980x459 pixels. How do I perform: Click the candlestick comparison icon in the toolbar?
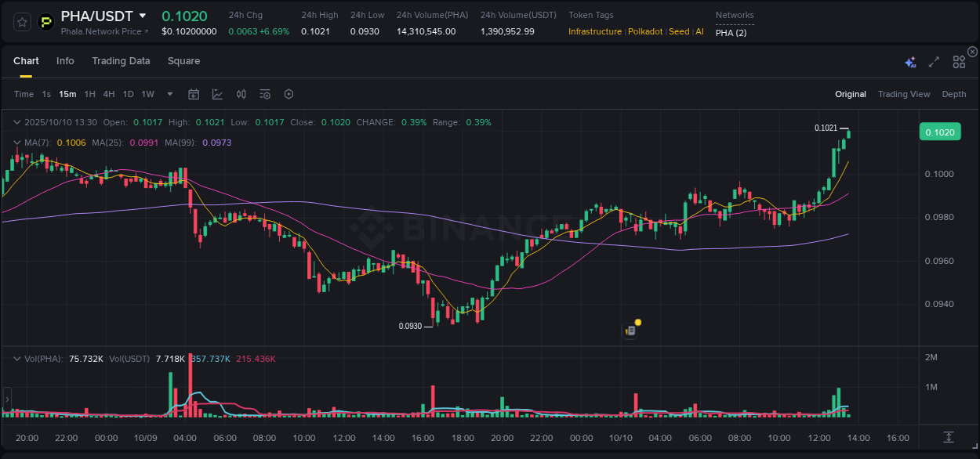(241, 94)
